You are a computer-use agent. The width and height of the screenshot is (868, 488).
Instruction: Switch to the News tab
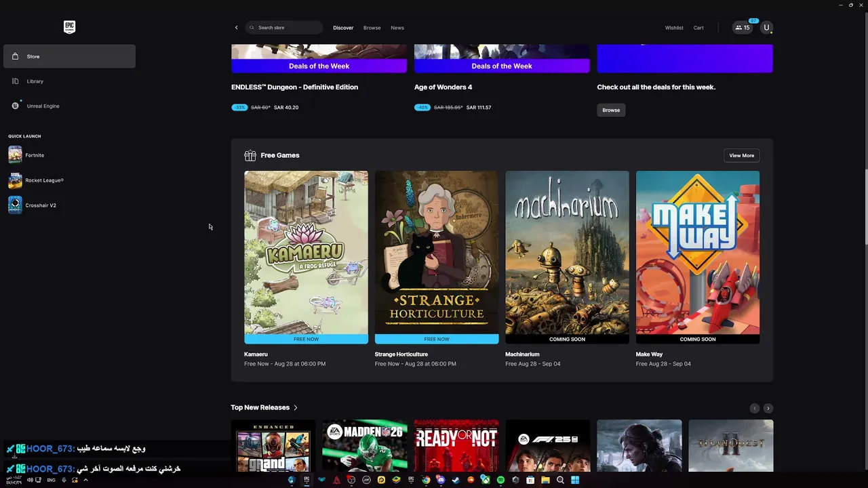[x=397, y=28]
